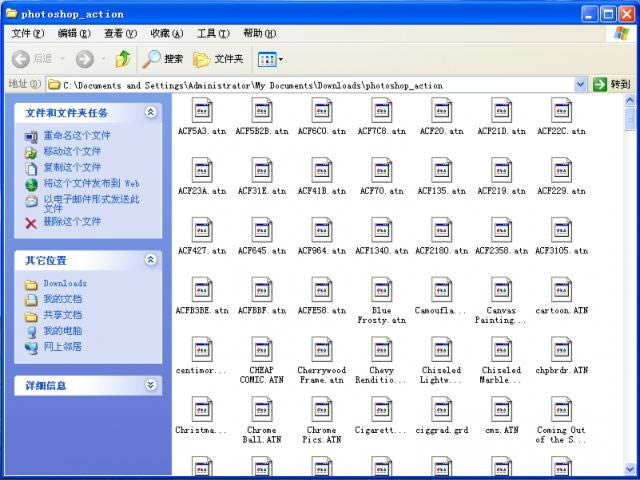Go up one folder level icon

[x=122, y=59]
